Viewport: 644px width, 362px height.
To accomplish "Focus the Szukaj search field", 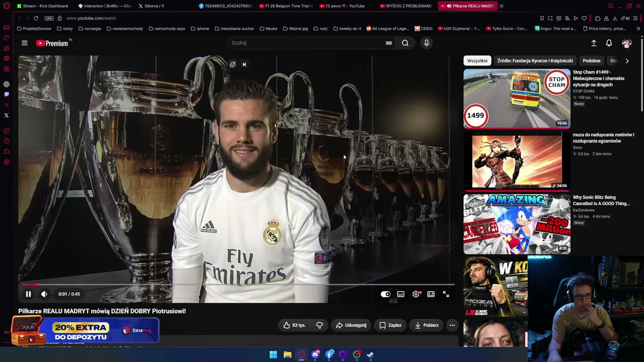I will 306,43.
